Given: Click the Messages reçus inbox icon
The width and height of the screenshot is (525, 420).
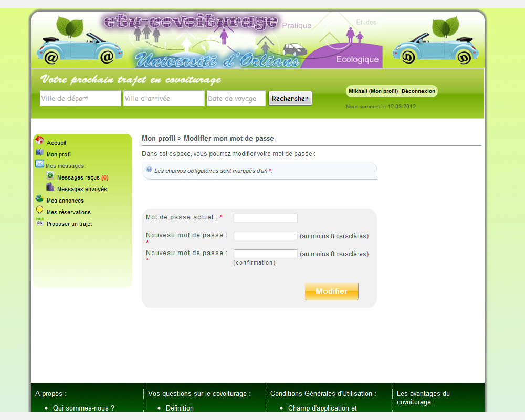Looking at the screenshot, I should [x=50, y=175].
